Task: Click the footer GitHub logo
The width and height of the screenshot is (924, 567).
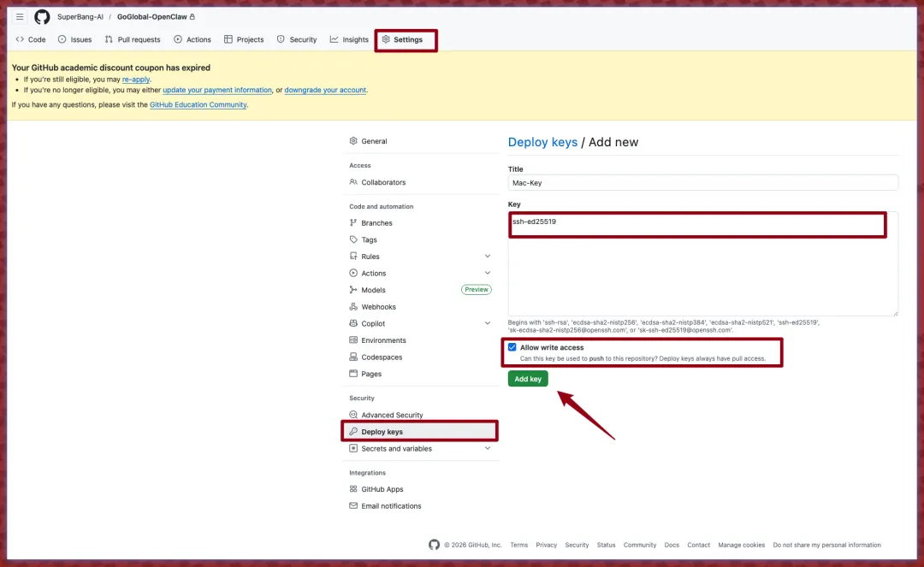Action: (435, 545)
